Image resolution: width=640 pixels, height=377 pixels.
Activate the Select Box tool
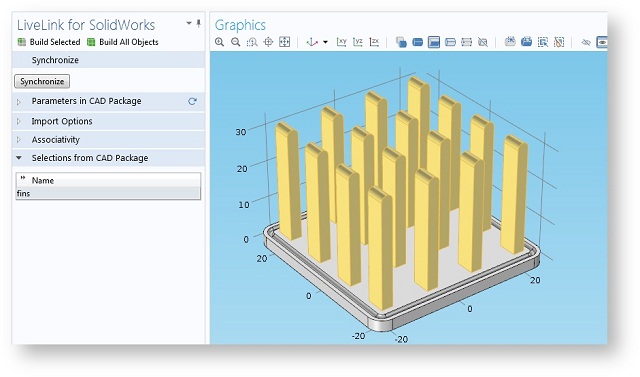(543, 42)
